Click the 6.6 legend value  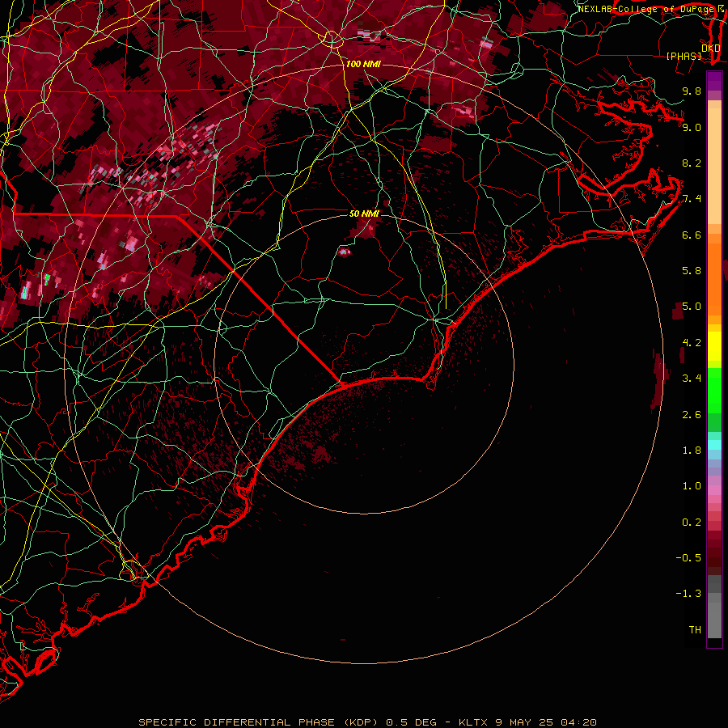click(x=692, y=235)
